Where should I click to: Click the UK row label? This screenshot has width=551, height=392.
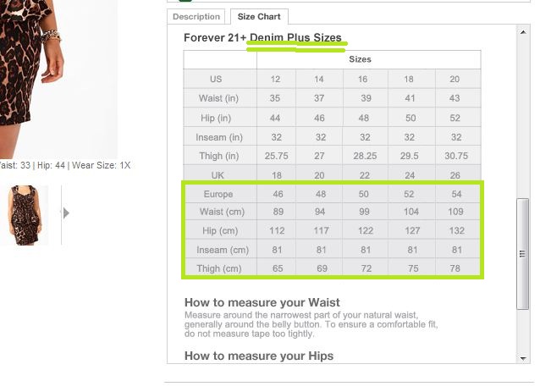click(217, 175)
